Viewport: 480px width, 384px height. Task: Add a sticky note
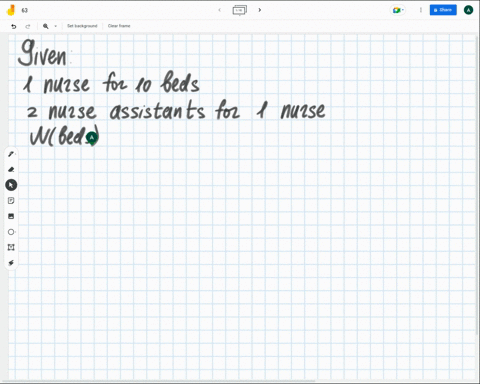pos(11,201)
